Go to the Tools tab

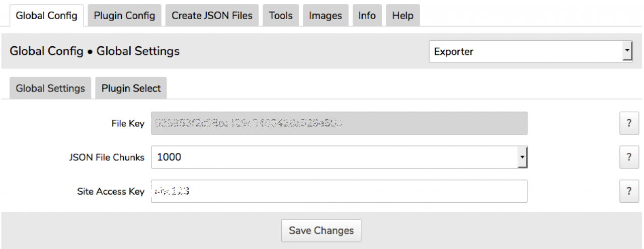pos(281,16)
